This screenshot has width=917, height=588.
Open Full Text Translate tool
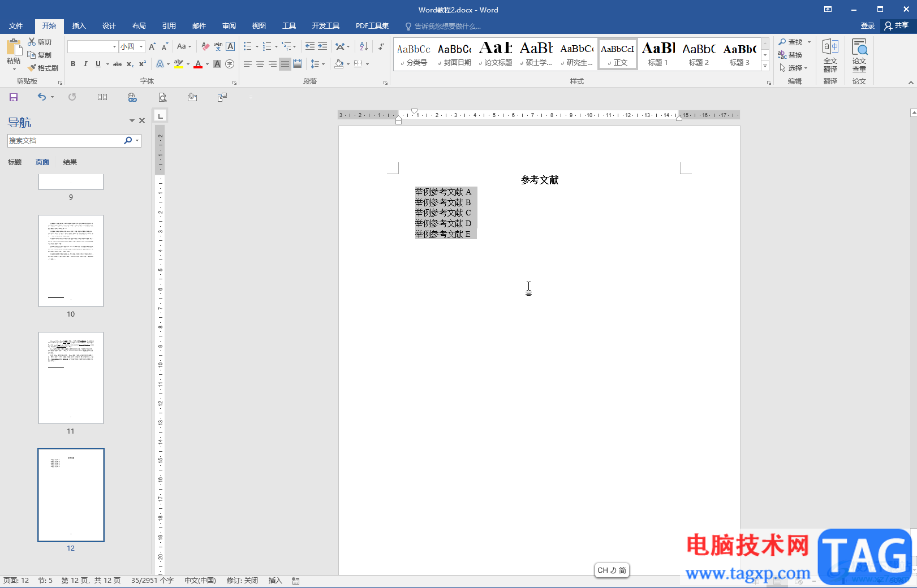[830, 55]
